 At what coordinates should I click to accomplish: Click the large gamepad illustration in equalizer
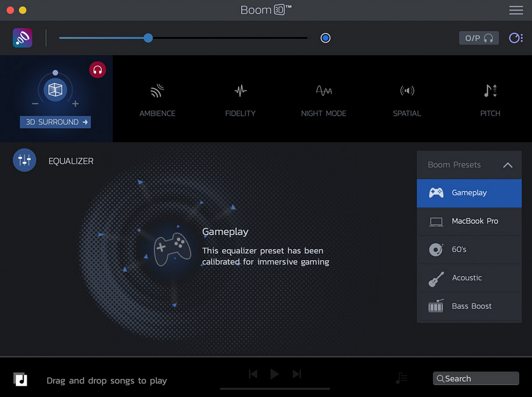pyautogui.click(x=172, y=249)
